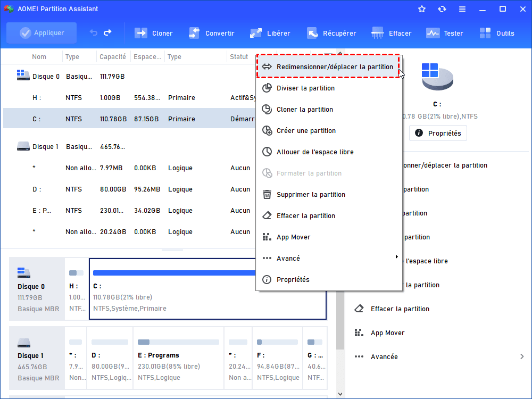This screenshot has height=399, width=532.
Task: Select the Disque 0 row in list
Action: point(129,76)
